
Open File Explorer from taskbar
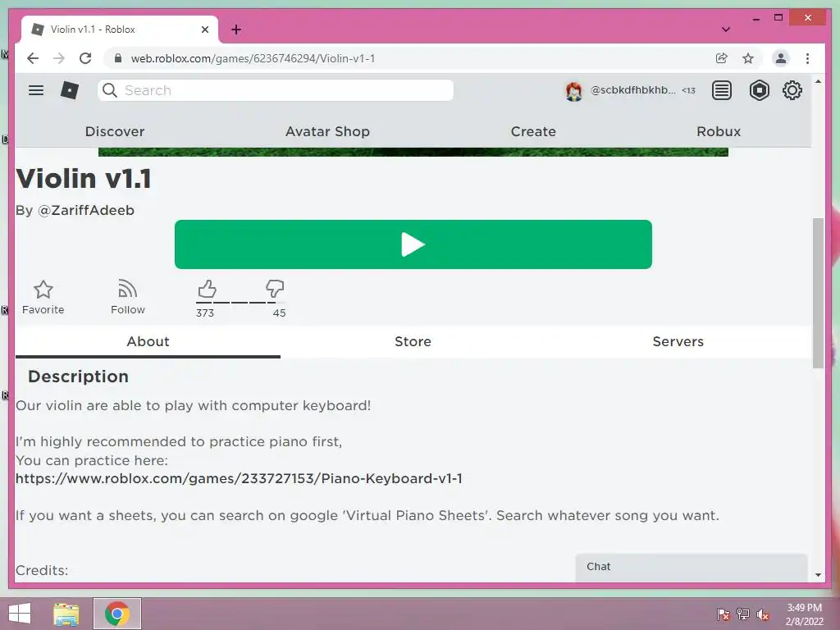(66, 614)
